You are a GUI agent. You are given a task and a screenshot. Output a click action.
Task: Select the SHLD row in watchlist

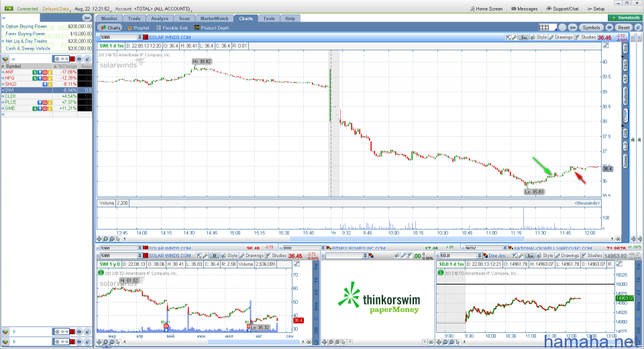46,85
